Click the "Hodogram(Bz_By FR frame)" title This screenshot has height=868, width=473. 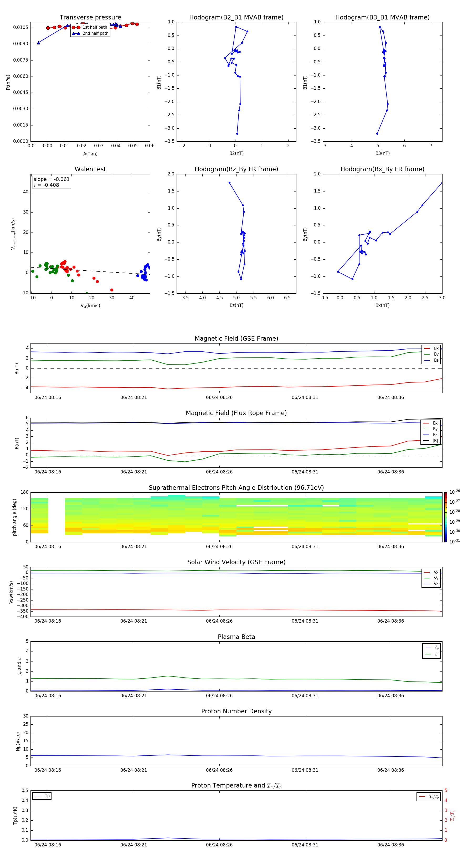(236, 169)
